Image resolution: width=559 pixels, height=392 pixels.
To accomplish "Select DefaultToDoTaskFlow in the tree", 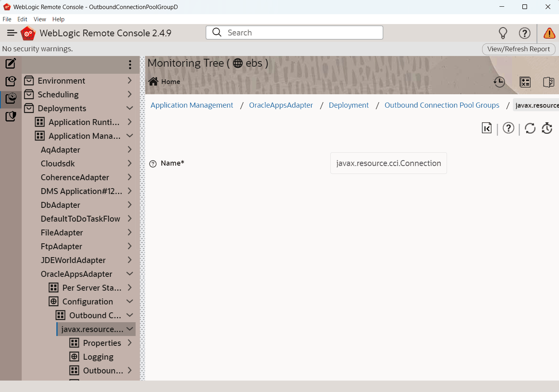I will tap(80, 219).
